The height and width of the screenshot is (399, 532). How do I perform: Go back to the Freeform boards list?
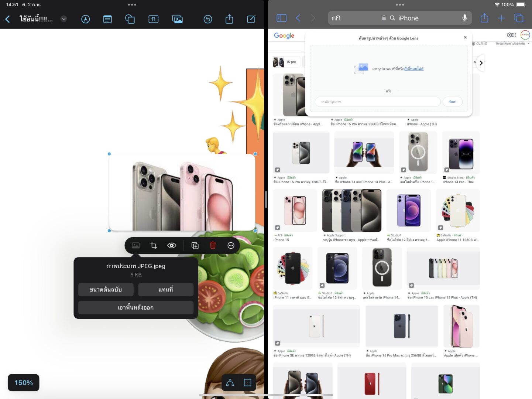click(7, 19)
